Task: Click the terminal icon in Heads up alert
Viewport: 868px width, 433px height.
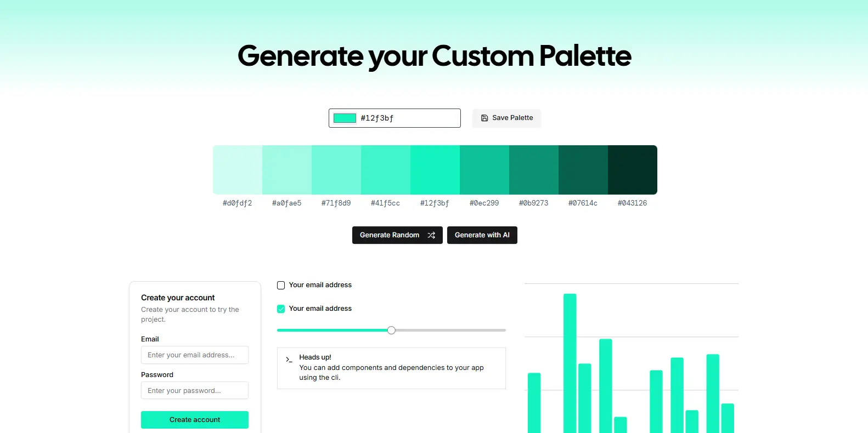Action: click(x=289, y=360)
